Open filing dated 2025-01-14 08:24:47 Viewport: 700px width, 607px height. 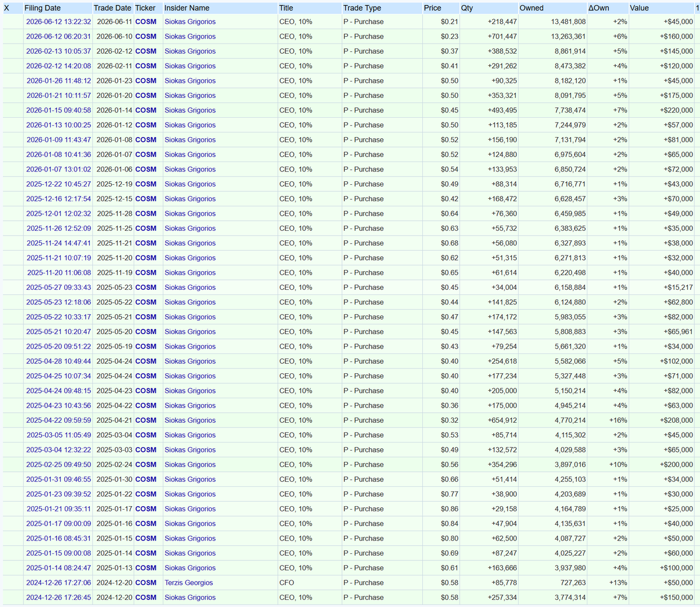(58, 568)
